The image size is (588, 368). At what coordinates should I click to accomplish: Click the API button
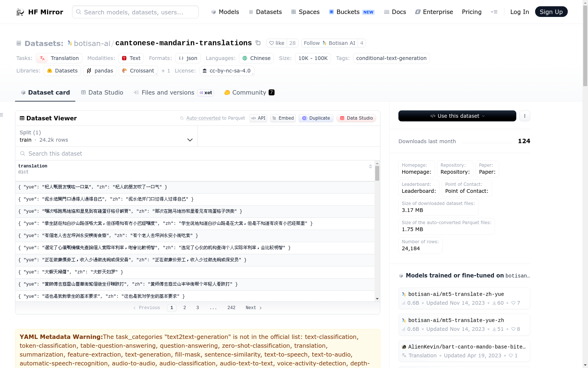(258, 118)
